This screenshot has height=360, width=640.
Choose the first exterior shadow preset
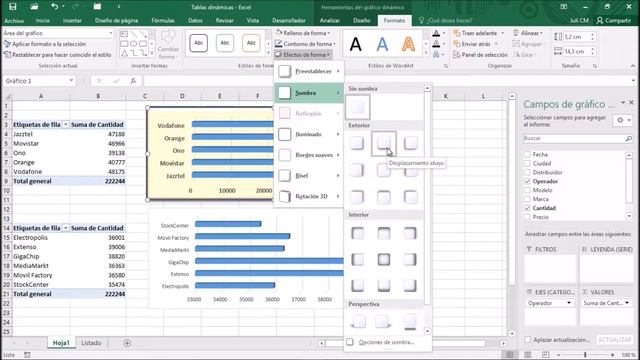pos(357,143)
